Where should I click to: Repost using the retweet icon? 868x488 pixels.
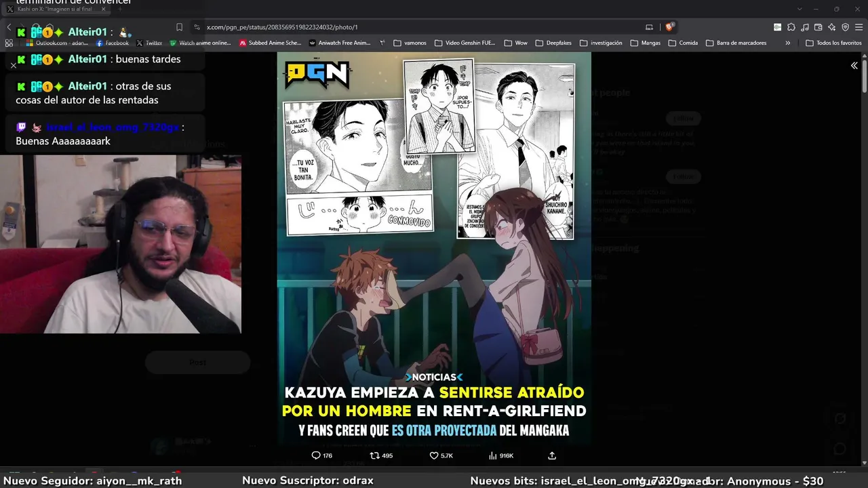374,455
